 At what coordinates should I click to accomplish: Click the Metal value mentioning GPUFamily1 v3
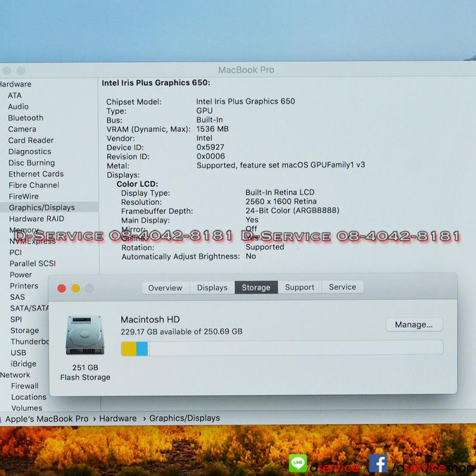(x=281, y=165)
